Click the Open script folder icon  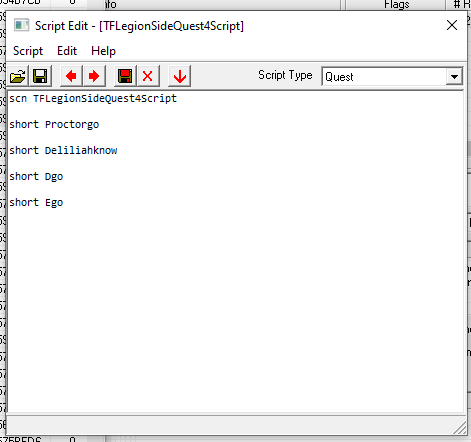click(18, 76)
